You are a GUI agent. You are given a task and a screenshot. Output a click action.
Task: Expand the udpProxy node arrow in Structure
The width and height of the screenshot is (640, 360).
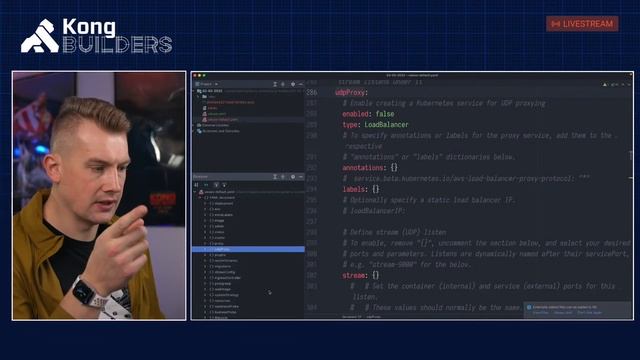click(x=205, y=249)
